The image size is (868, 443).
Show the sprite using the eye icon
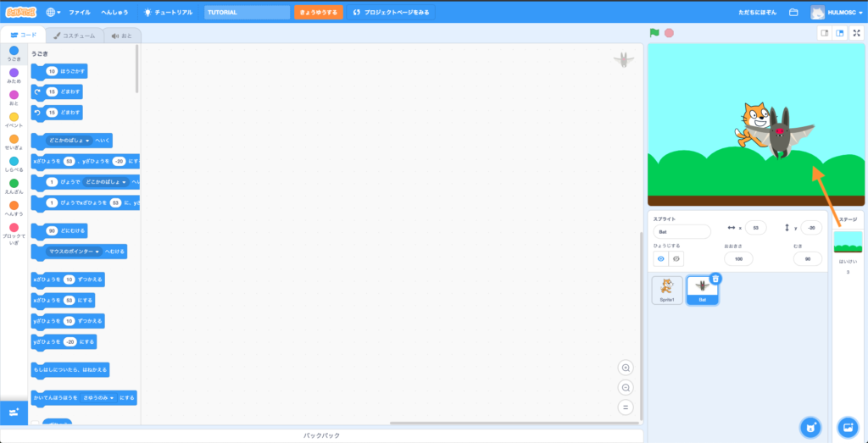coord(660,258)
